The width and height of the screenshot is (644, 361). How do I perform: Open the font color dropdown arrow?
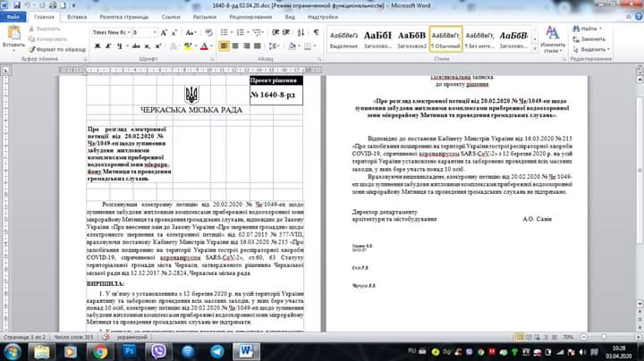point(211,46)
